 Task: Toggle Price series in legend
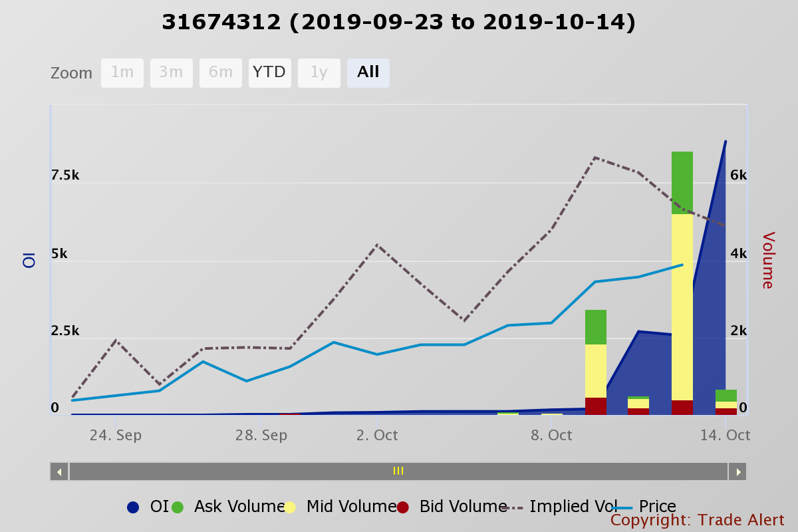[x=644, y=507]
